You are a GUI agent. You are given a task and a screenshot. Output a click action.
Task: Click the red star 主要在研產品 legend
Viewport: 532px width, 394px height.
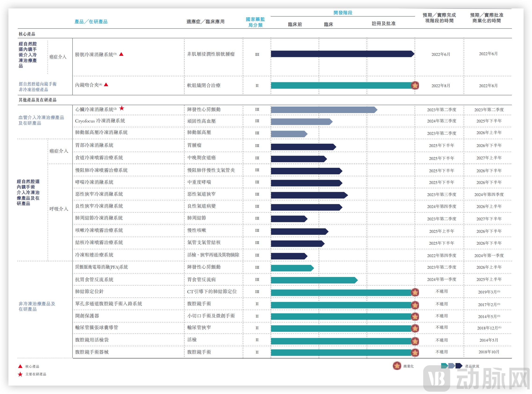20,374
